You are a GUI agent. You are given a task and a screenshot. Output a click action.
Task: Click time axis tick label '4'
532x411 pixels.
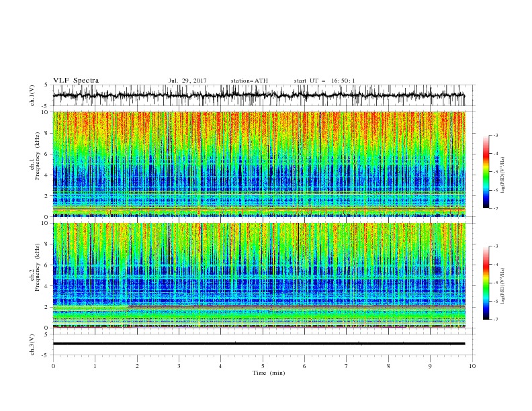pos(221,366)
